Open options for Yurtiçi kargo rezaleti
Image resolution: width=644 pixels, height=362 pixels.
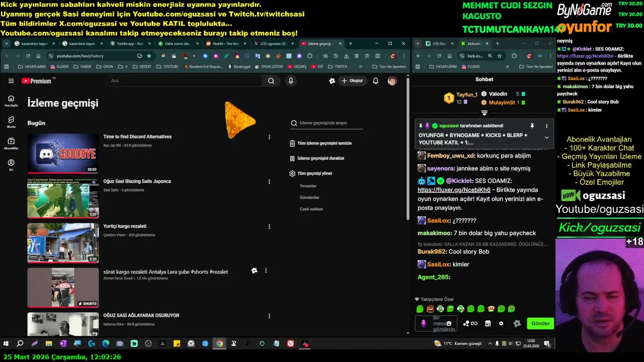269,226
